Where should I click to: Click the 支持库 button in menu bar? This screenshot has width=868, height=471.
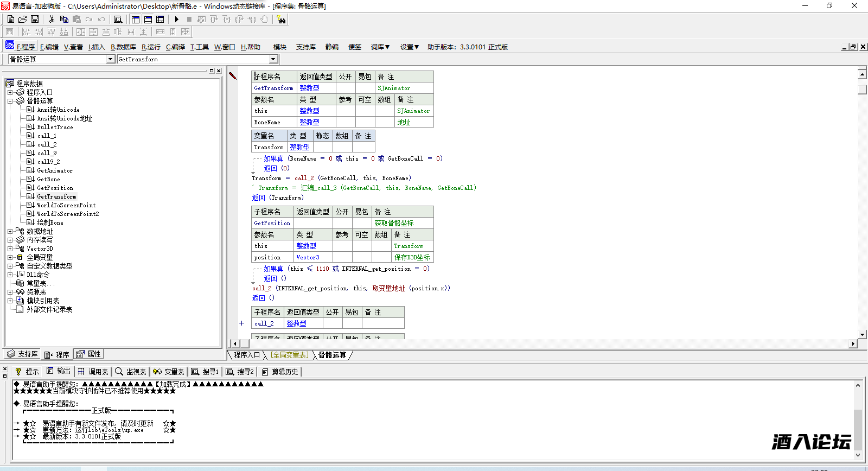306,47
